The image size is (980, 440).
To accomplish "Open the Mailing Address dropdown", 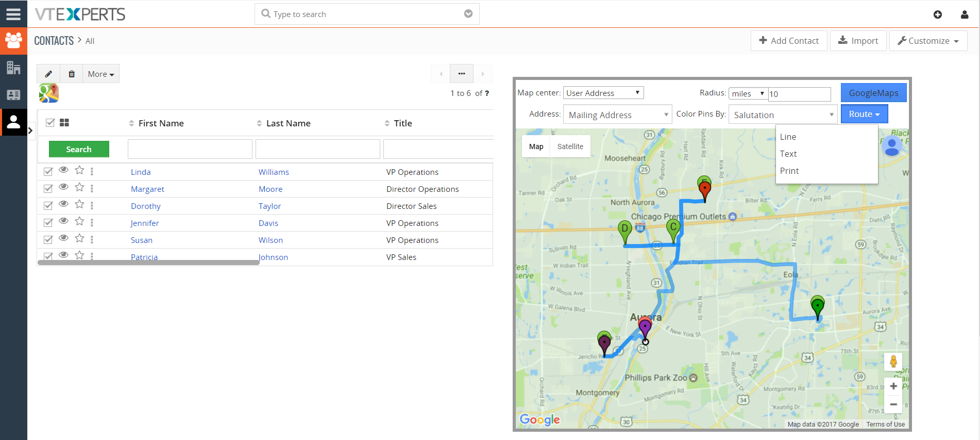I will [x=617, y=115].
